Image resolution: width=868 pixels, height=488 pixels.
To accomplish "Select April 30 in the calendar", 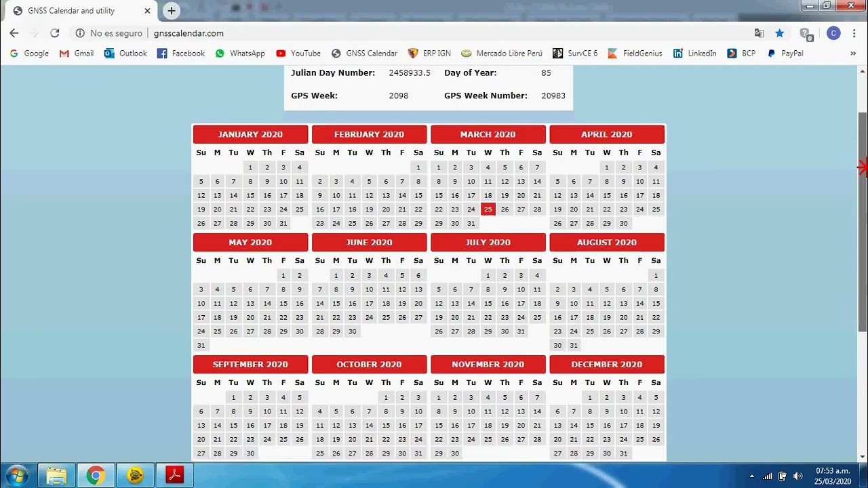I will pyautogui.click(x=623, y=223).
